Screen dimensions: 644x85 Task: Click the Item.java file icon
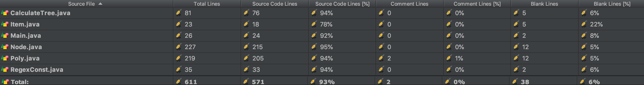[5, 24]
